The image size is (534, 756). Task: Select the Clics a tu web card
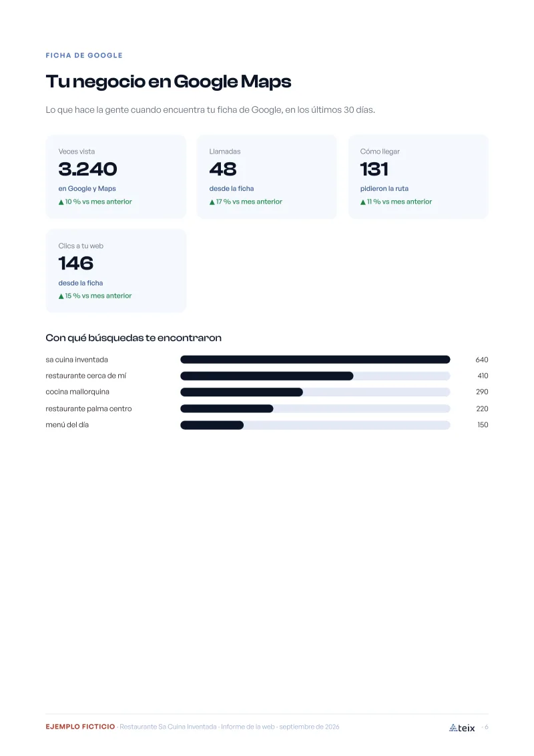click(x=115, y=270)
